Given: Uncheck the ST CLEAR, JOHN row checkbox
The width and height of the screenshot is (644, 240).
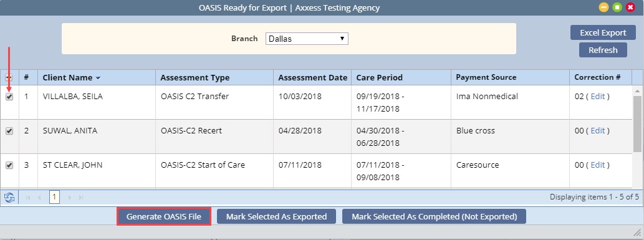Looking at the screenshot, I should [x=9, y=165].
